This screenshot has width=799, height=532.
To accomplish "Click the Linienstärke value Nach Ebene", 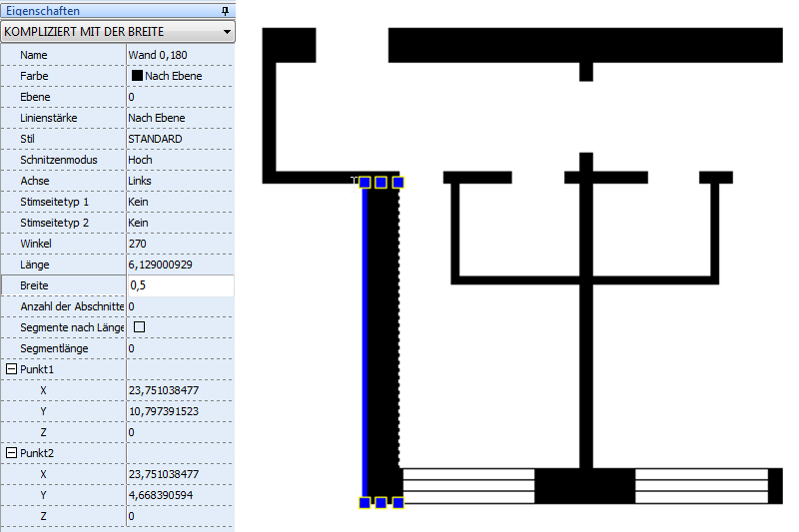I will (x=156, y=118).
